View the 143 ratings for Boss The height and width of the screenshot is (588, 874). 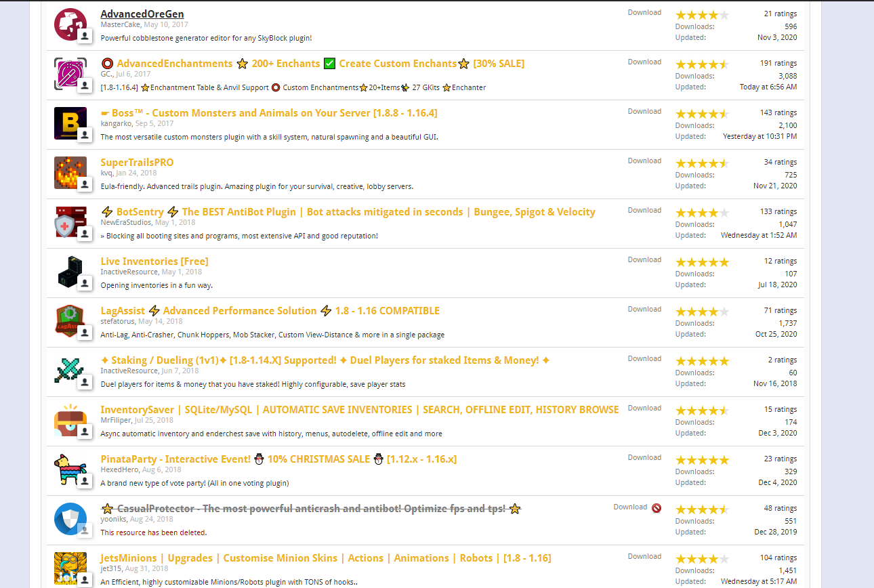click(778, 112)
